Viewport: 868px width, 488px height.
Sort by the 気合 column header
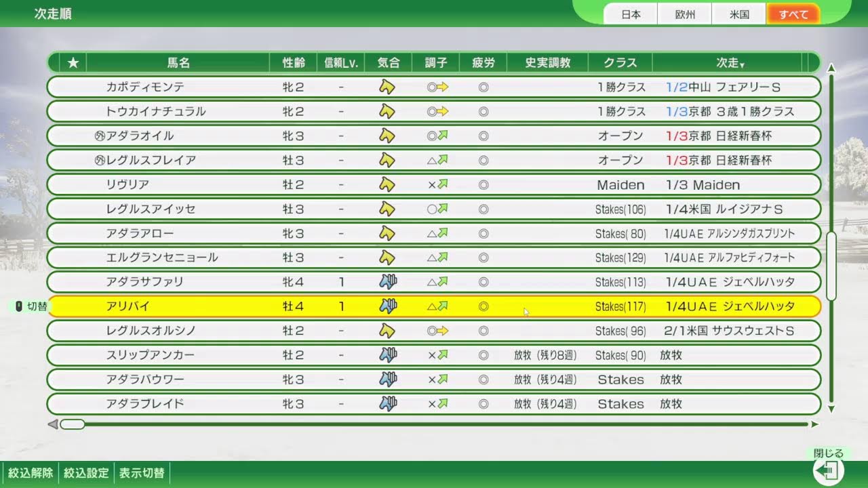388,63
